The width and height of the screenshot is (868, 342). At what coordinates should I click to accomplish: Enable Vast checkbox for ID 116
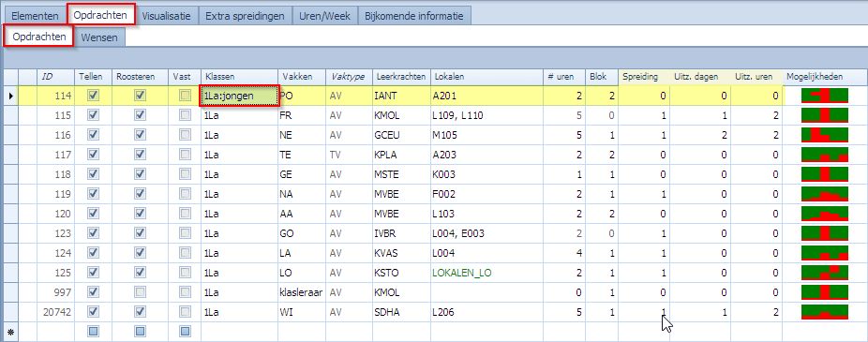(185, 135)
